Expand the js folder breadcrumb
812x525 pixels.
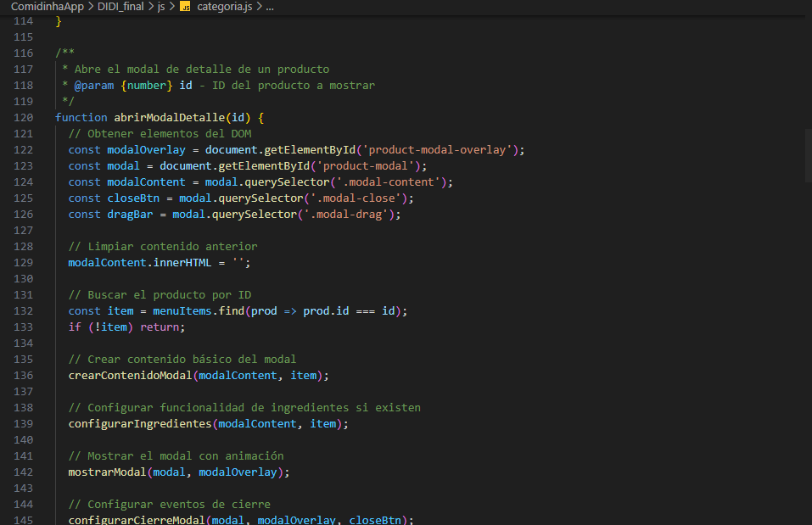[160, 6]
